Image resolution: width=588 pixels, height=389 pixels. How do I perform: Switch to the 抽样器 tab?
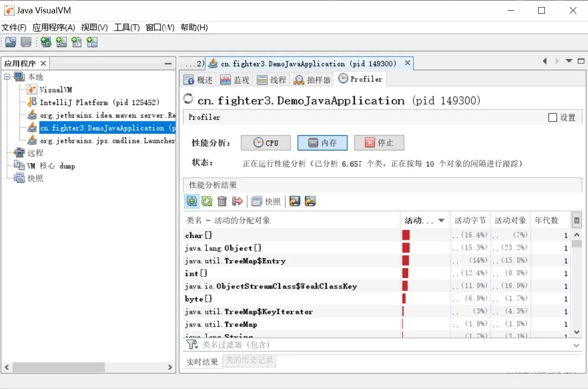click(313, 80)
